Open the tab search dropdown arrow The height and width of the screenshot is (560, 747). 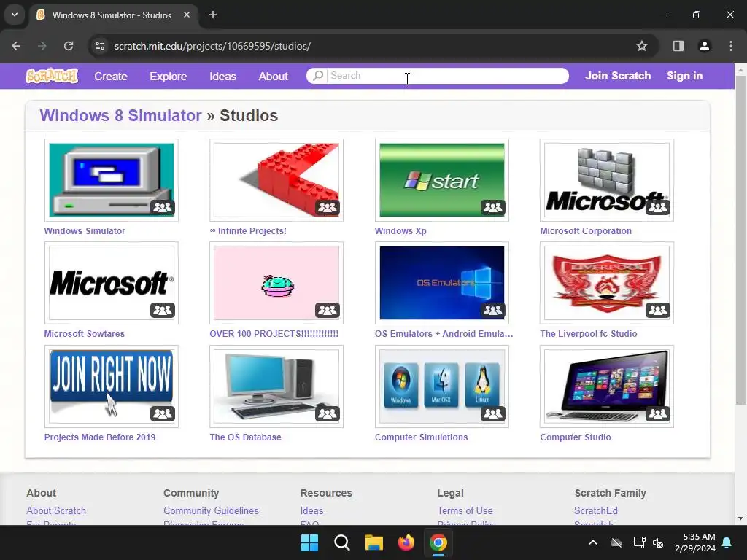point(15,15)
